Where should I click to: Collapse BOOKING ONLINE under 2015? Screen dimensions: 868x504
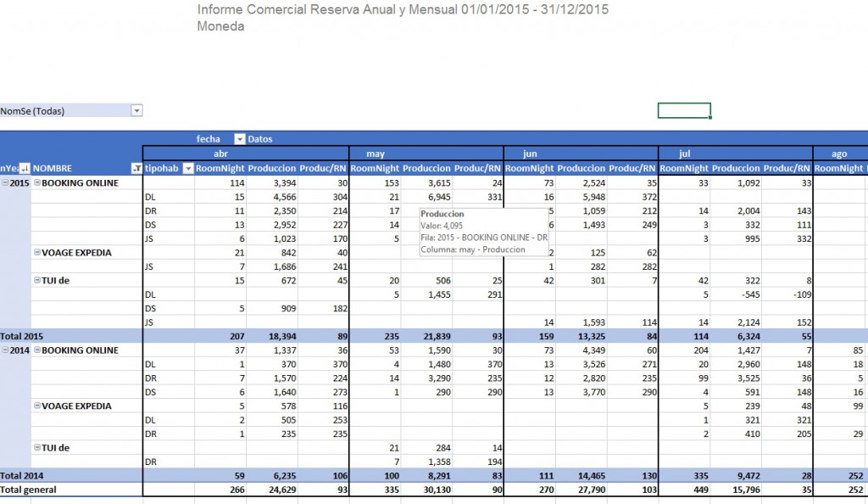(x=37, y=182)
